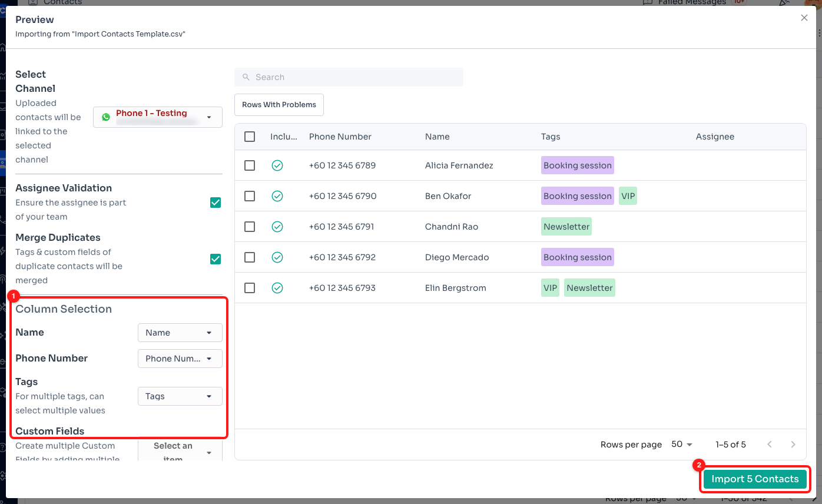The width and height of the screenshot is (822, 504).
Task: Click the Assignee column header
Action: coord(715,137)
